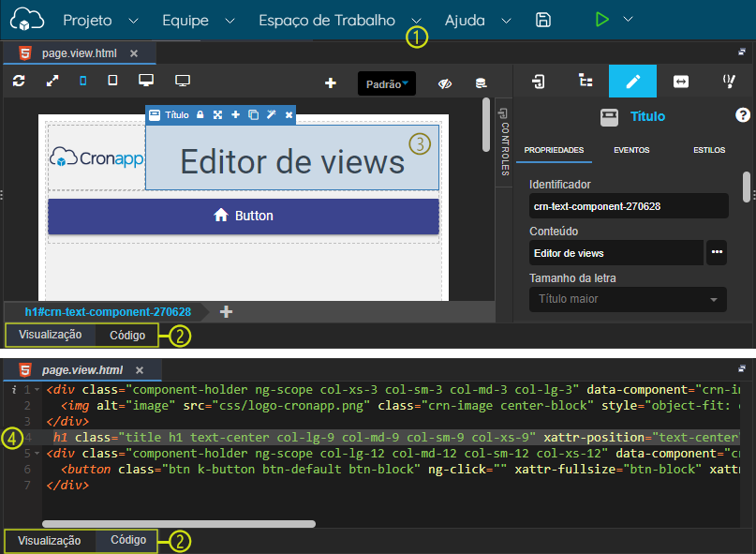The width and height of the screenshot is (756, 554).
Task: Open the Equipe menu
Action: 185,21
